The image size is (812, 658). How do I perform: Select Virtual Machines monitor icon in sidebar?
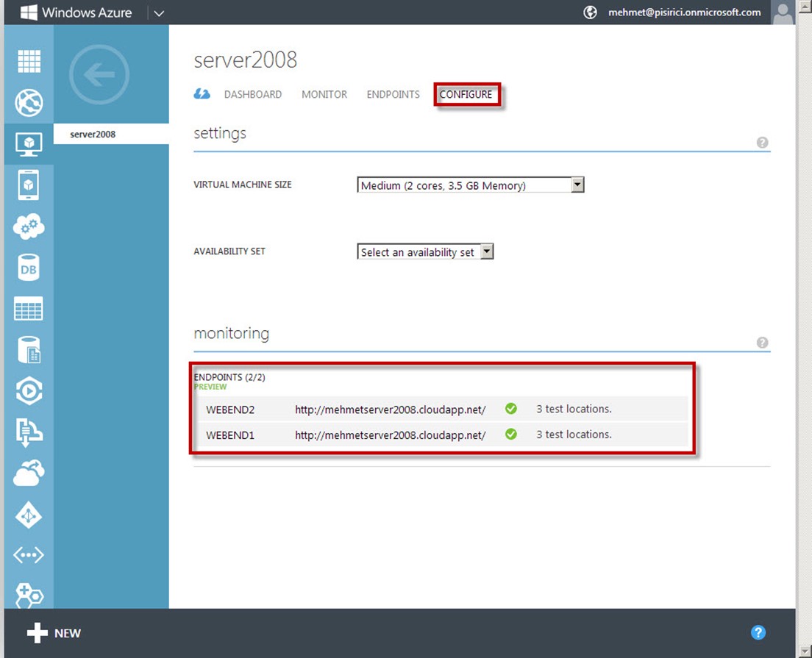[29, 144]
